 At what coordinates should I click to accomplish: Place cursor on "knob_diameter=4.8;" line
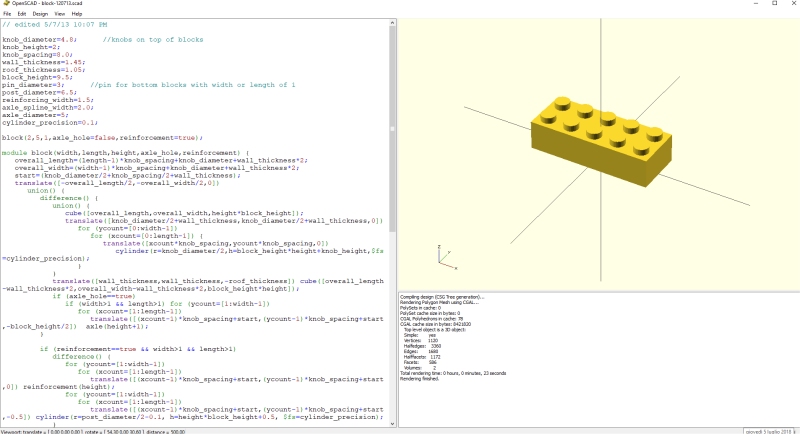coord(39,39)
